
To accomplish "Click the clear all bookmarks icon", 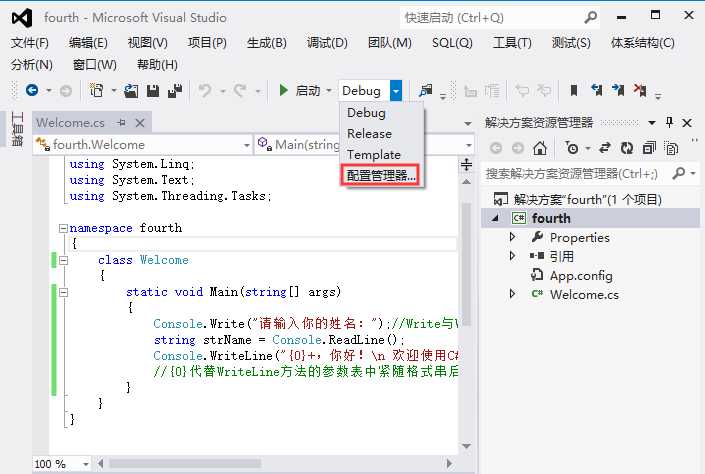I will click(x=640, y=91).
